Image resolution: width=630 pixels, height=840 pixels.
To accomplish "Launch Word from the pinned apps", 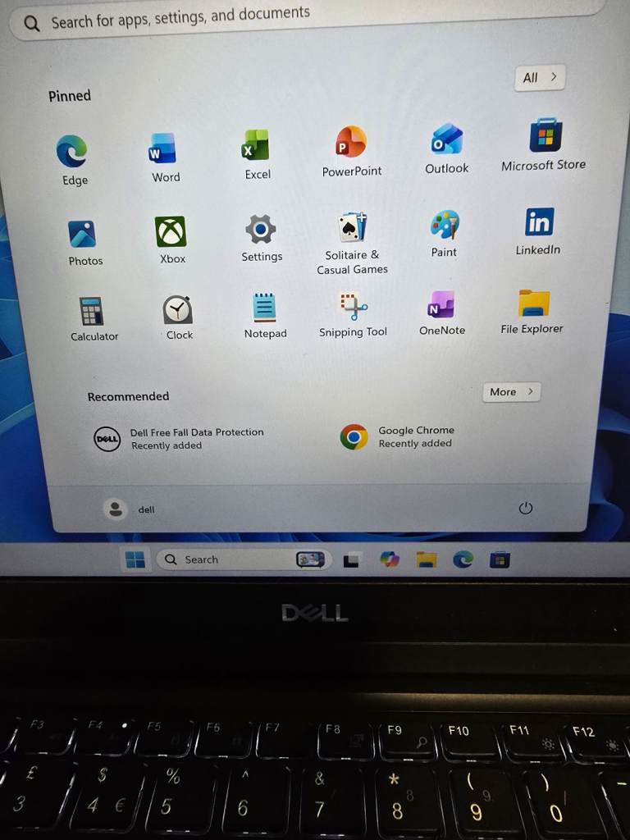I will 162,150.
